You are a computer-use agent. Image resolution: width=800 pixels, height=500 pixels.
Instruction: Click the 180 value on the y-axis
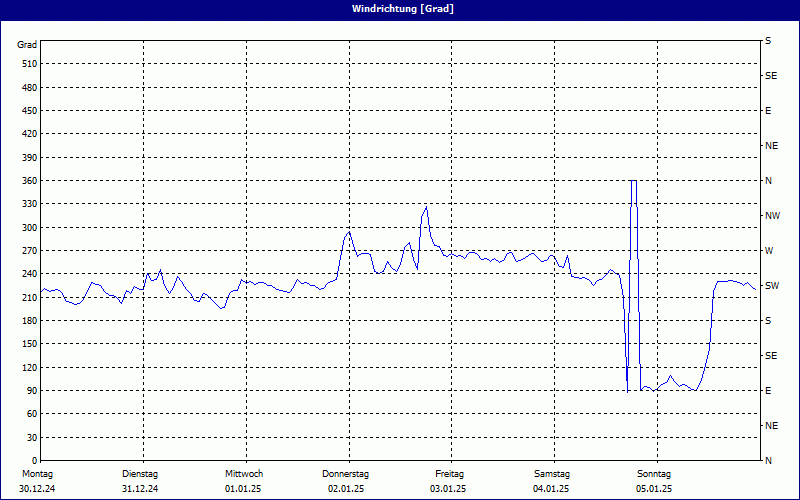coord(28,321)
